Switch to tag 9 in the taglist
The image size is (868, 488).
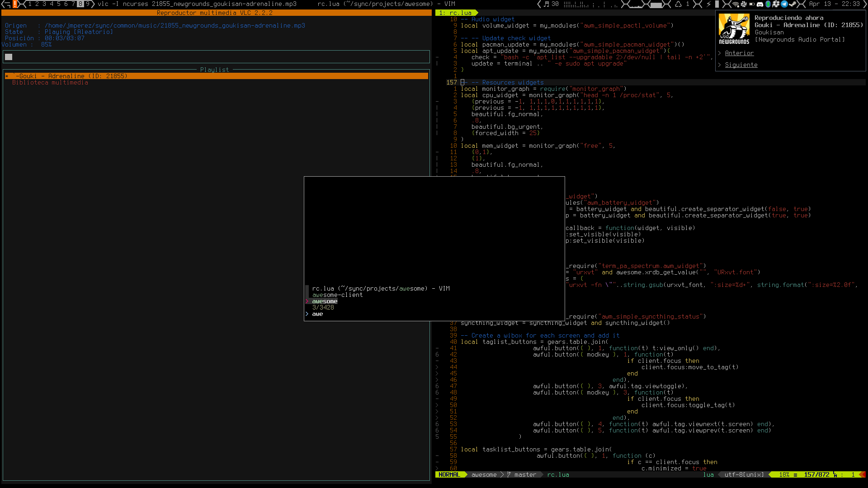[88, 4]
